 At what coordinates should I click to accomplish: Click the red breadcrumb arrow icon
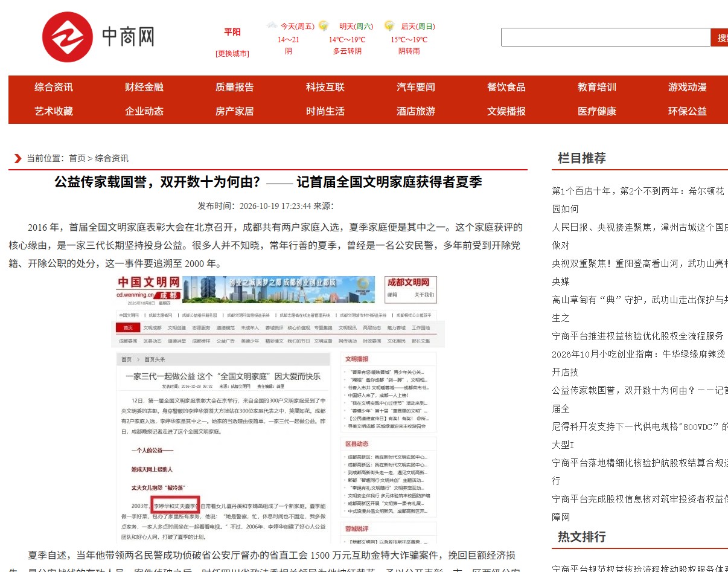pyautogui.click(x=18, y=158)
